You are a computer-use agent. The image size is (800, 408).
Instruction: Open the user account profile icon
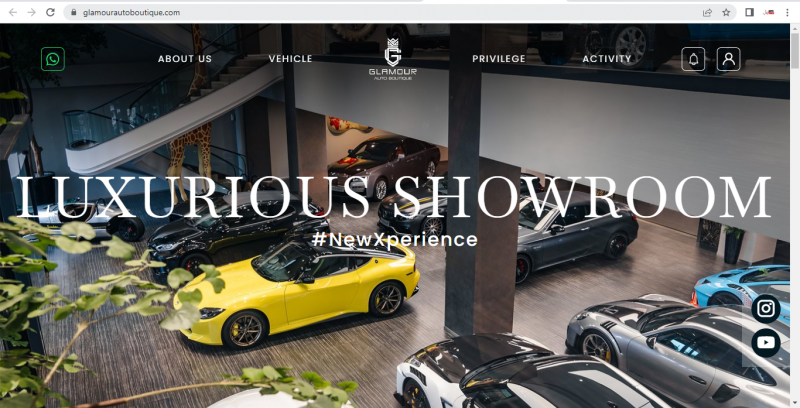pyautogui.click(x=729, y=59)
